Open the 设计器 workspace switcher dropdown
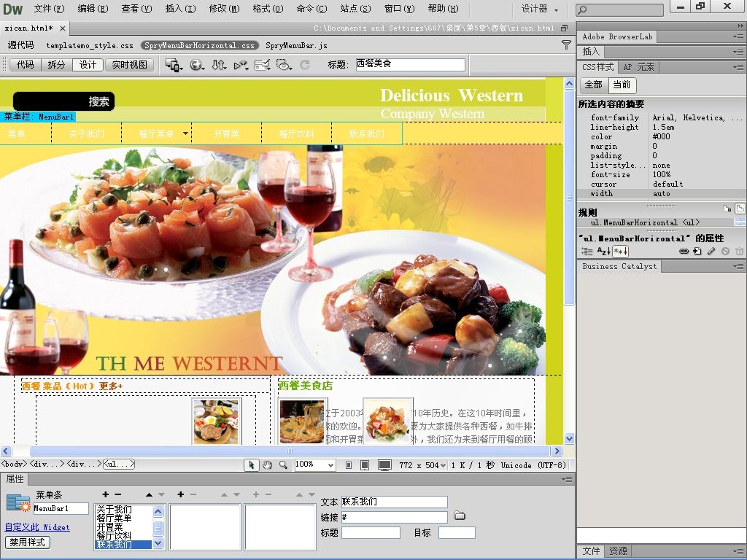Viewport: 747px width, 560px height. click(x=539, y=9)
